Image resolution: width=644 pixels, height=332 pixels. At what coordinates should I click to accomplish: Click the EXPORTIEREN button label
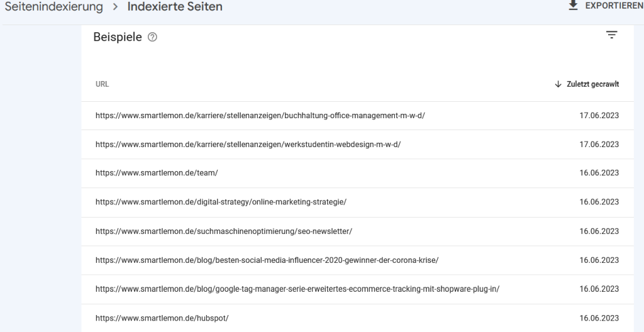tap(614, 6)
